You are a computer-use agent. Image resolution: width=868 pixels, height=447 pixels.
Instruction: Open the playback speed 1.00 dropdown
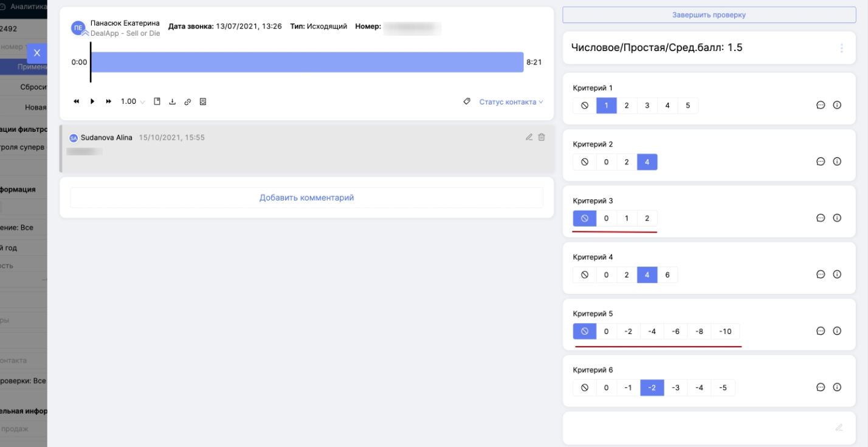[133, 101]
